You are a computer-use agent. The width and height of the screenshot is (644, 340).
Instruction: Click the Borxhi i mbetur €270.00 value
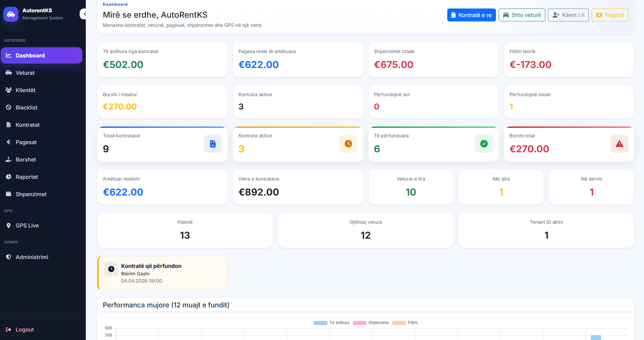[x=119, y=107]
